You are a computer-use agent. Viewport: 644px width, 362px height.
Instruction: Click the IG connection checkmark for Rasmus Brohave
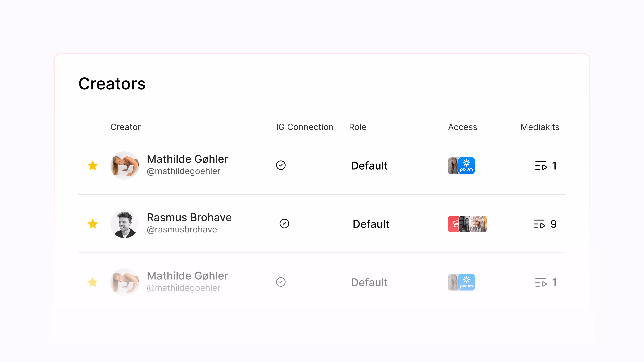284,224
